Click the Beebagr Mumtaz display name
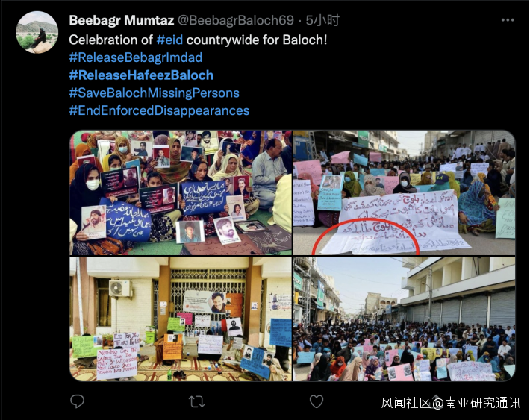Viewport: 530px width, 420px height. tap(122, 20)
